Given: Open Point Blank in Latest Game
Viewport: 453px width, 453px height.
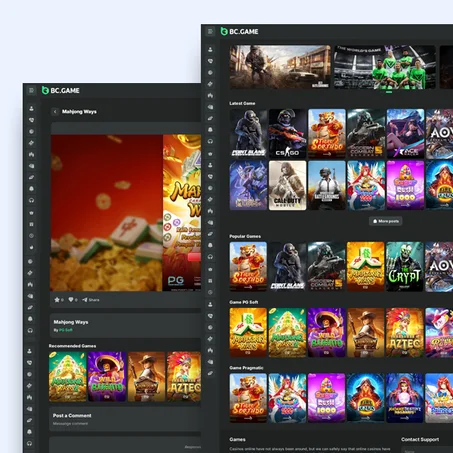Looking at the screenshot, I should [248, 133].
